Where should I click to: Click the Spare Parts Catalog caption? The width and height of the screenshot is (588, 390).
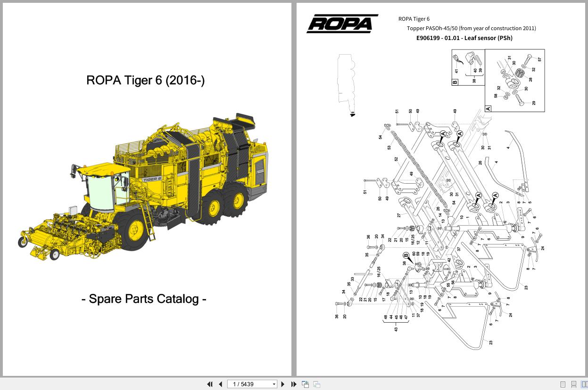click(x=144, y=299)
